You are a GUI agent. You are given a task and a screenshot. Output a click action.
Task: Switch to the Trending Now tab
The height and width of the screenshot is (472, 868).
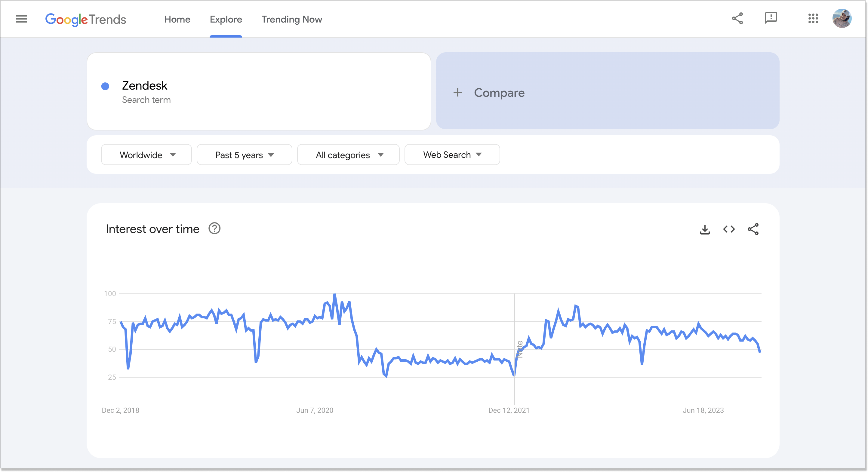pos(292,19)
